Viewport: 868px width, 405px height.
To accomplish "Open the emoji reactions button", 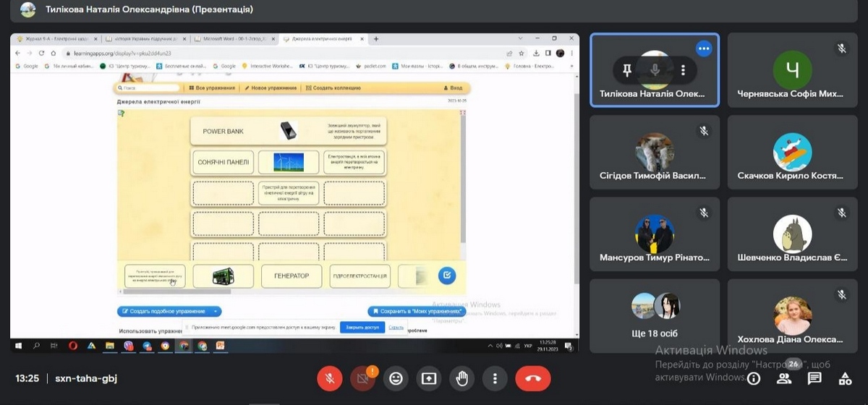I will point(396,378).
